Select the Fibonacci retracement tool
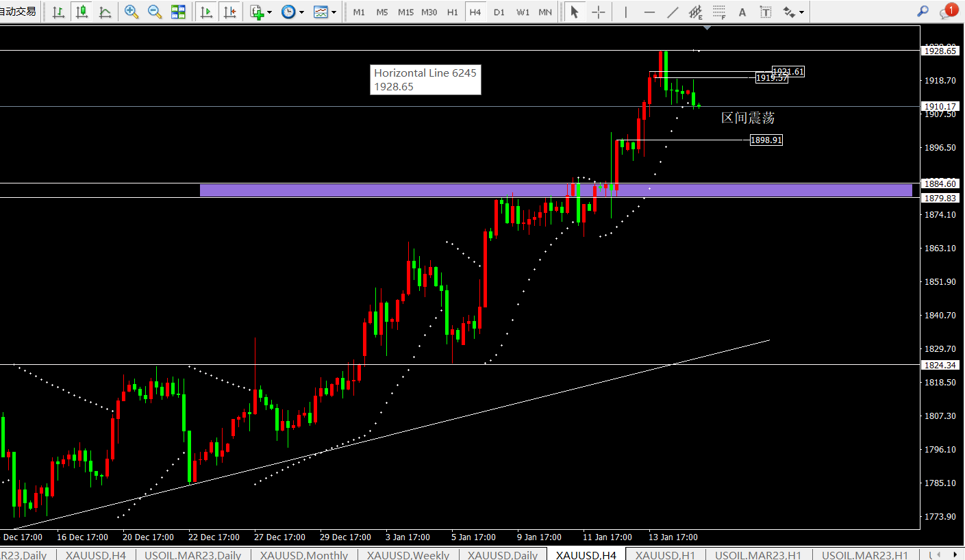This screenshot has width=965, height=560. click(719, 12)
